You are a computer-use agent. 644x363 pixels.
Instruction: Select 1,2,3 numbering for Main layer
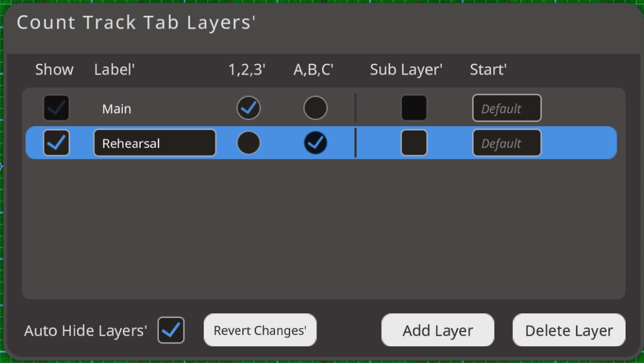(248, 108)
